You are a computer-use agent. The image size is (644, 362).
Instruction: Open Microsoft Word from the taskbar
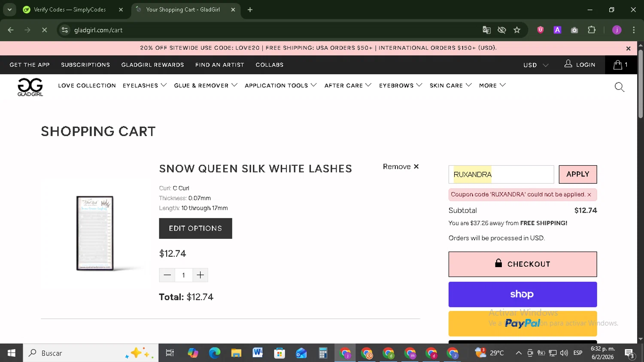click(x=258, y=353)
